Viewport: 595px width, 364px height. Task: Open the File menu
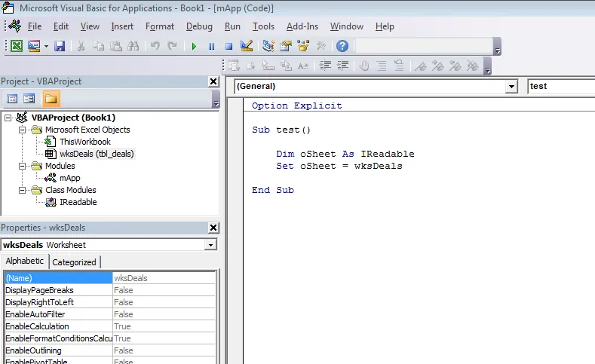pyautogui.click(x=35, y=26)
